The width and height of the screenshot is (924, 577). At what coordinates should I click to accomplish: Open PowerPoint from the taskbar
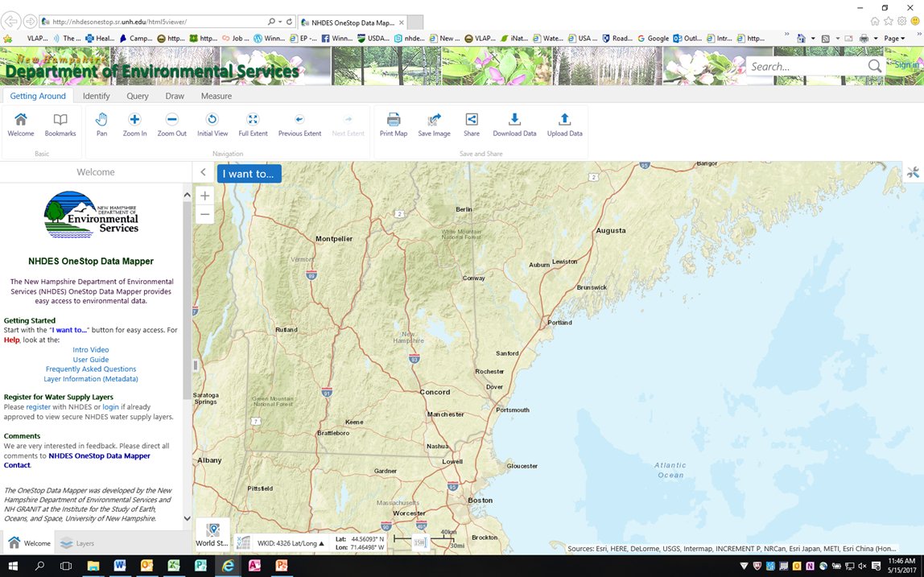point(282,566)
